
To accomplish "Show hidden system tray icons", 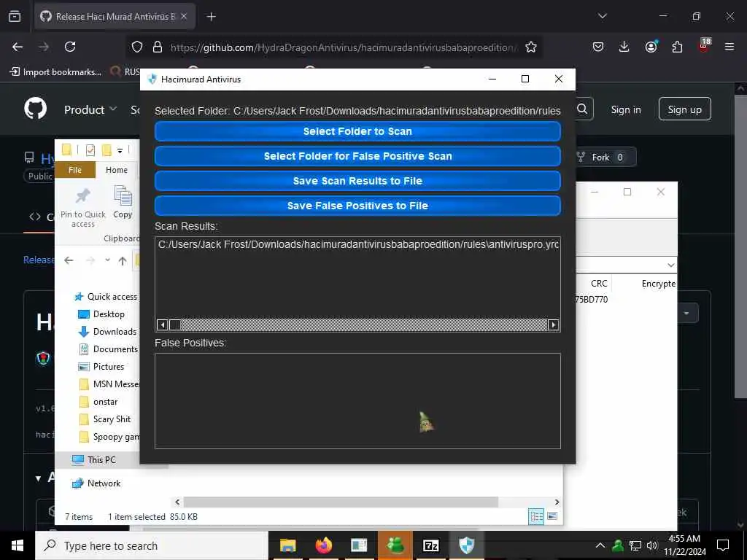I will [x=600, y=545].
